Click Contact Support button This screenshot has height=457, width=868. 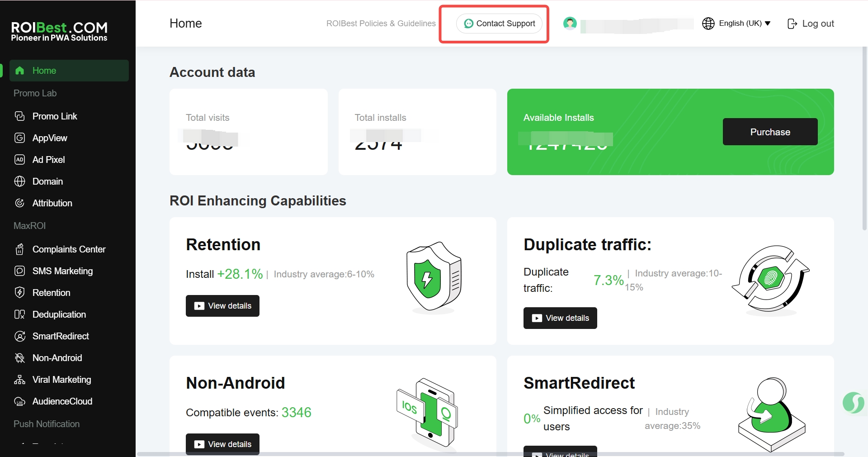click(x=499, y=24)
